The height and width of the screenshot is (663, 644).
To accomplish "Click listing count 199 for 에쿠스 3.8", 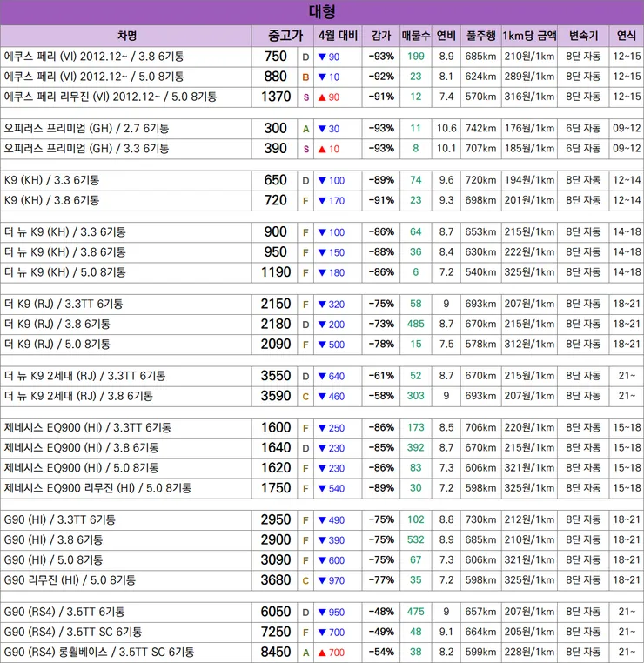I will (416, 57).
